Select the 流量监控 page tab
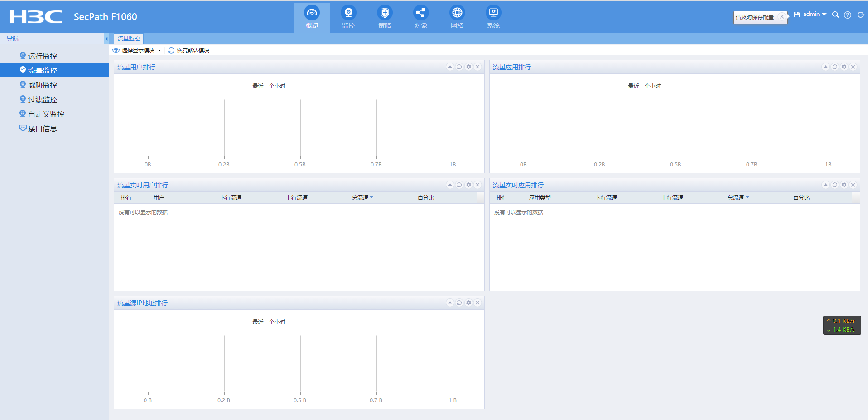This screenshot has height=420, width=868. 129,39
